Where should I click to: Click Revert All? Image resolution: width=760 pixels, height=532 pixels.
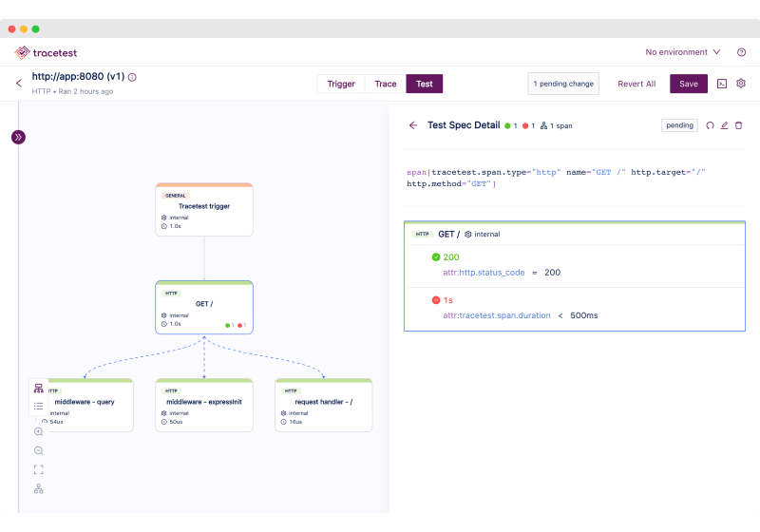(636, 84)
